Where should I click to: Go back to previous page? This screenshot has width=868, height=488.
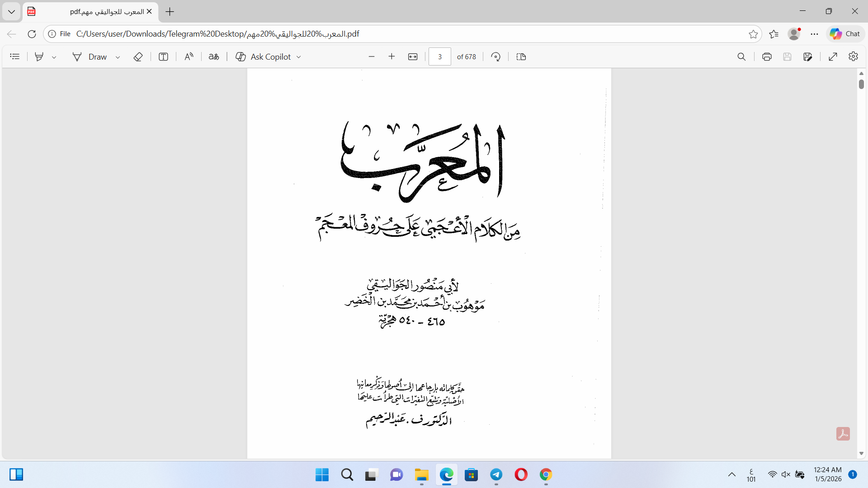tap(12, 34)
